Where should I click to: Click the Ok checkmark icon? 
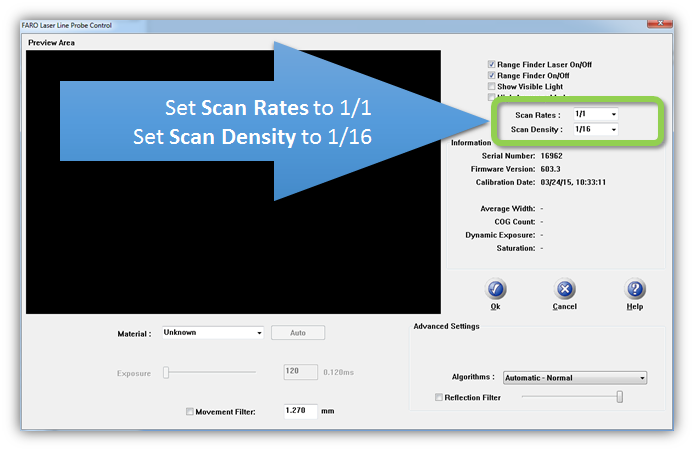[495, 290]
